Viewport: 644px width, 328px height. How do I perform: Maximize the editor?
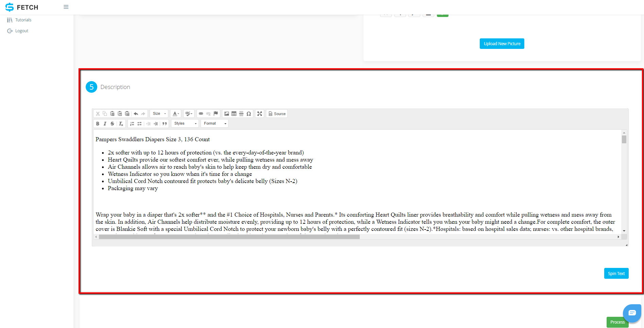[260, 114]
